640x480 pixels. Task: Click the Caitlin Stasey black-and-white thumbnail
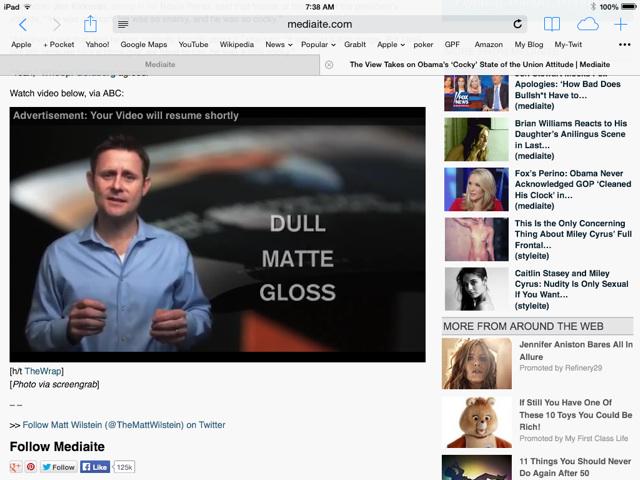pyautogui.click(x=476, y=289)
